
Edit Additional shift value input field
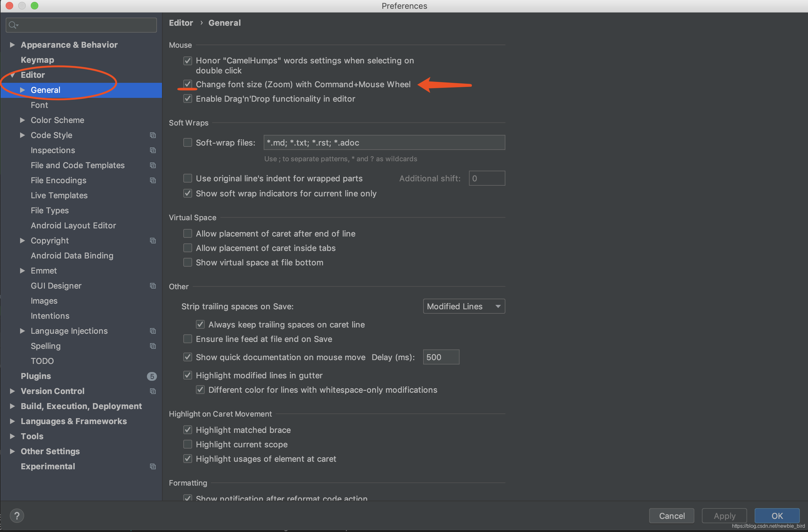pyautogui.click(x=487, y=178)
